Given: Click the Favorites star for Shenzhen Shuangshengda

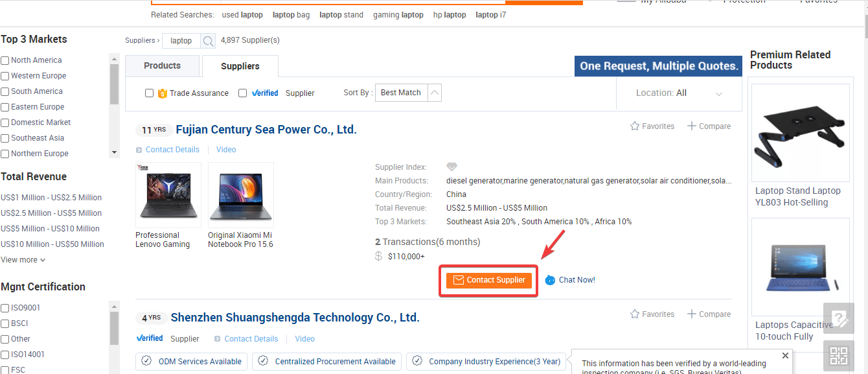Looking at the screenshot, I should click(635, 314).
